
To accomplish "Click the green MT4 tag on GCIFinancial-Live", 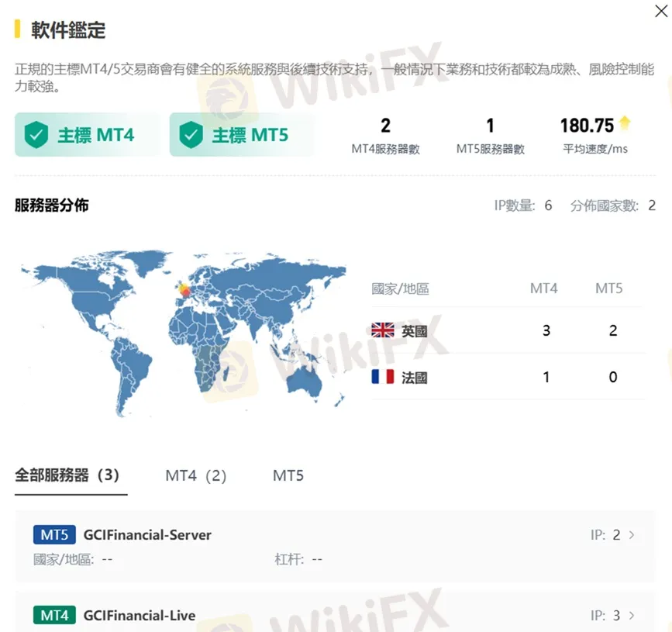I will [x=54, y=616].
